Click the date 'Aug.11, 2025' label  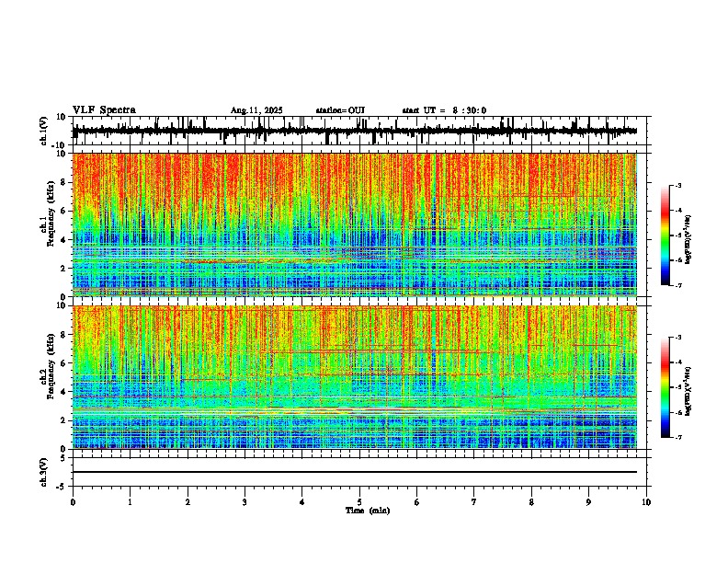coord(256,110)
